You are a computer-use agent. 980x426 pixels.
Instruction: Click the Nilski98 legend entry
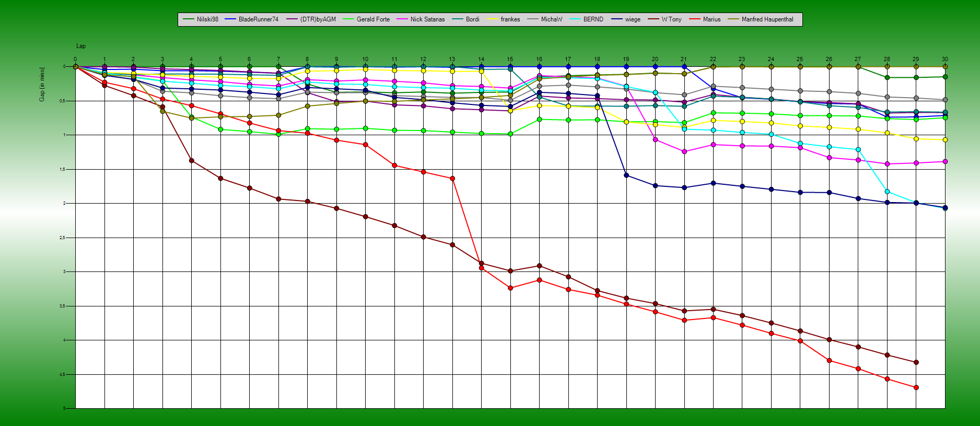point(201,19)
